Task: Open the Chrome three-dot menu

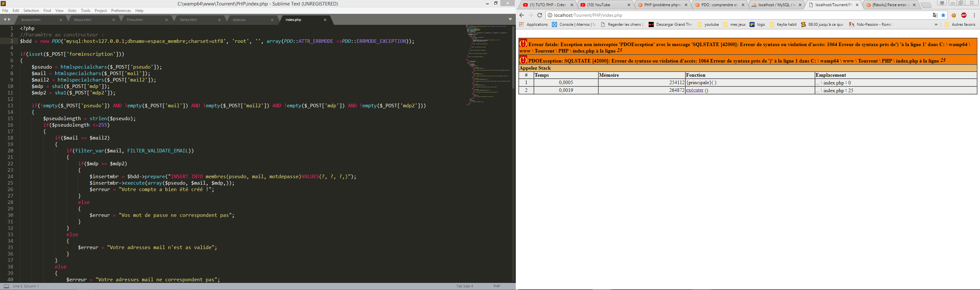Action: click(x=974, y=15)
